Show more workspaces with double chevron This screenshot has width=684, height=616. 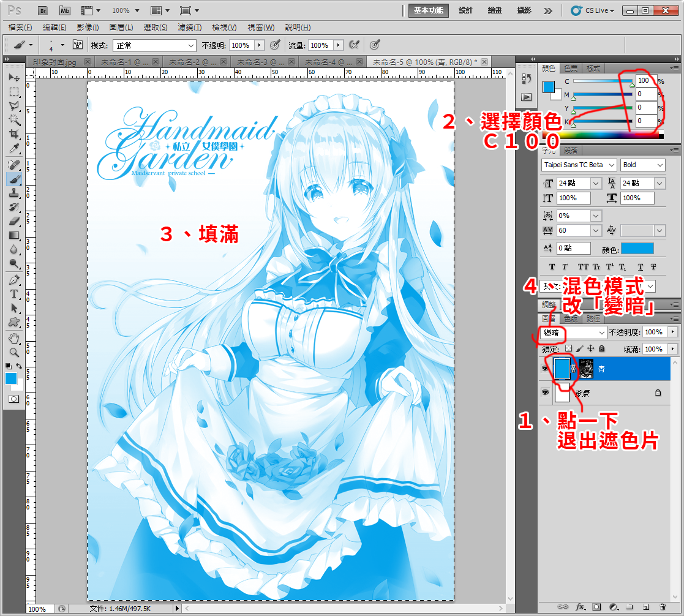(548, 11)
